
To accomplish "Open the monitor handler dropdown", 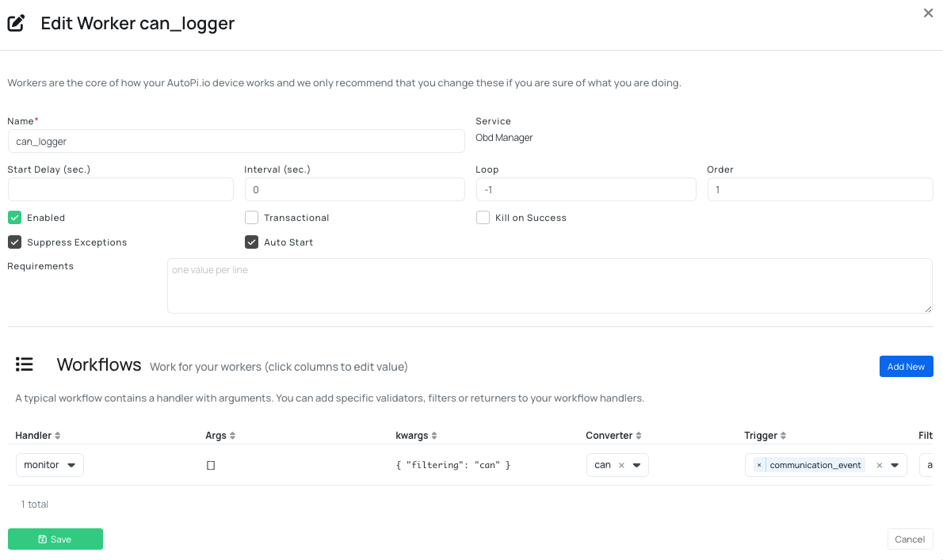I will click(x=49, y=465).
